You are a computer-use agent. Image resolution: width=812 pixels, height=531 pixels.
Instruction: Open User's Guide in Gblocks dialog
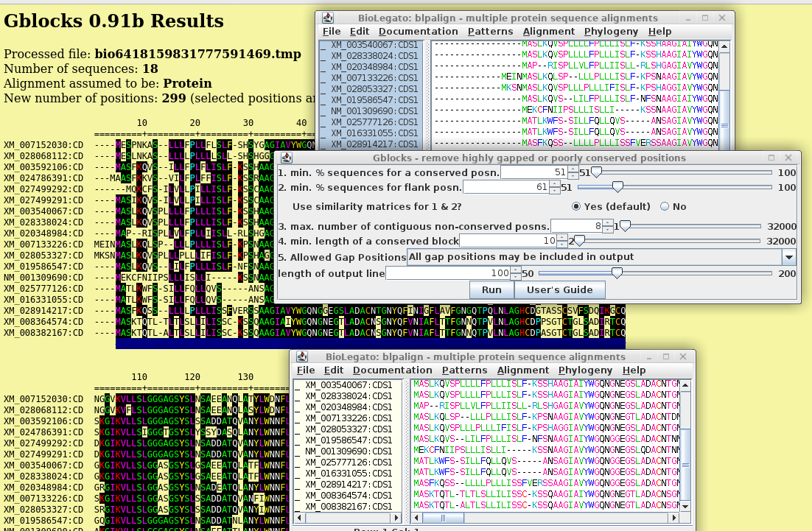click(559, 290)
